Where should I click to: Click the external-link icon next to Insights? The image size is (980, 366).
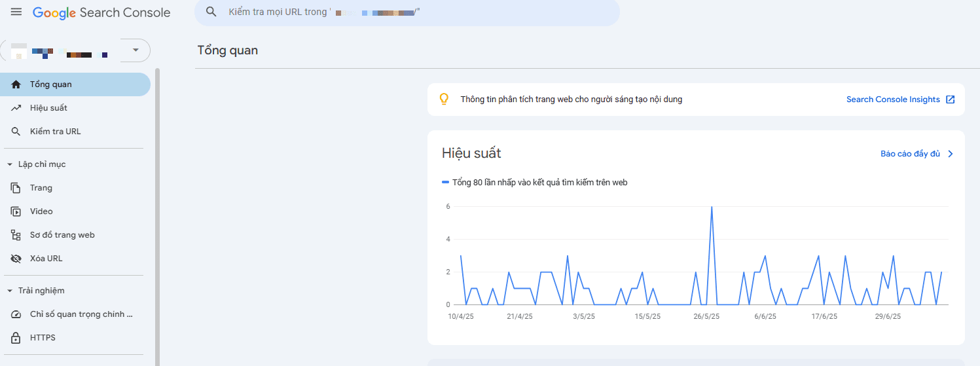[951, 100]
